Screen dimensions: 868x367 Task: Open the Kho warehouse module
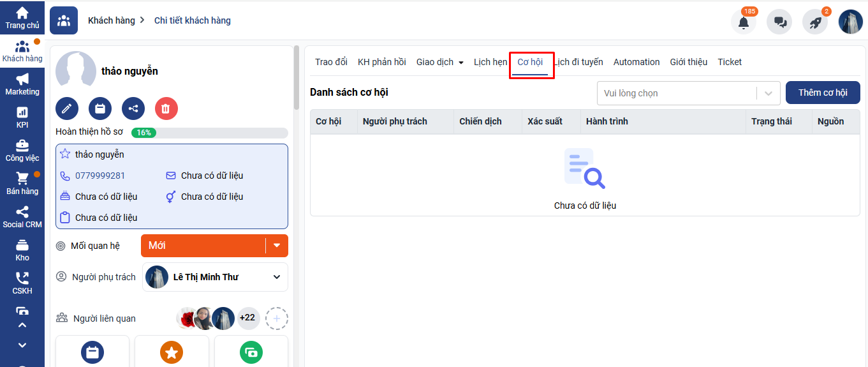coord(22,250)
